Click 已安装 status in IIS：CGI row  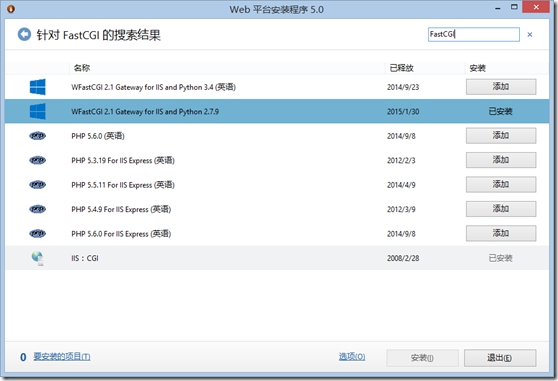[x=500, y=258]
